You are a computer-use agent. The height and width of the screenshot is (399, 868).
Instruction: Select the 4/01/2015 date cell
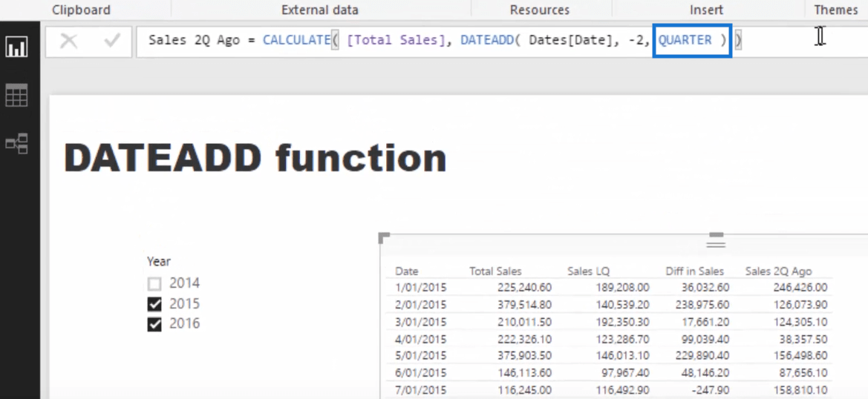[421, 339]
